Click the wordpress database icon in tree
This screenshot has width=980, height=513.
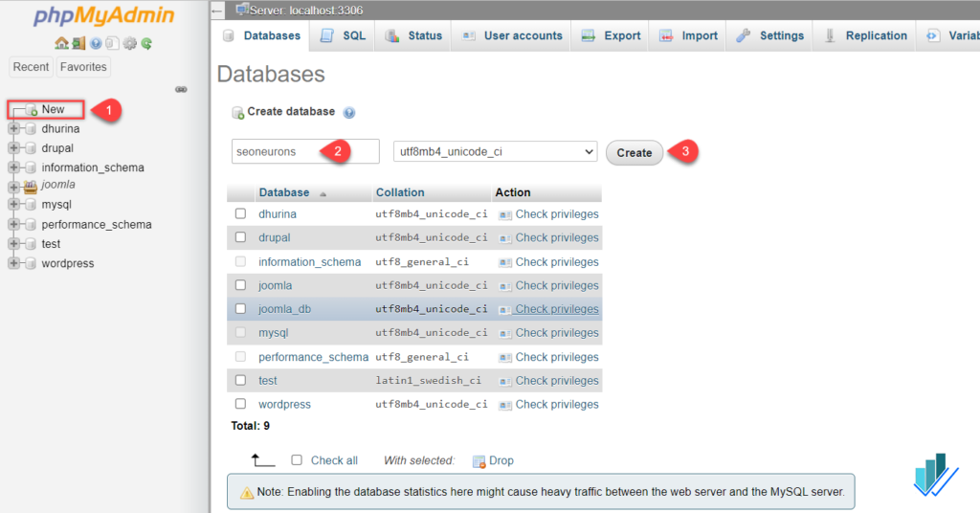31,263
